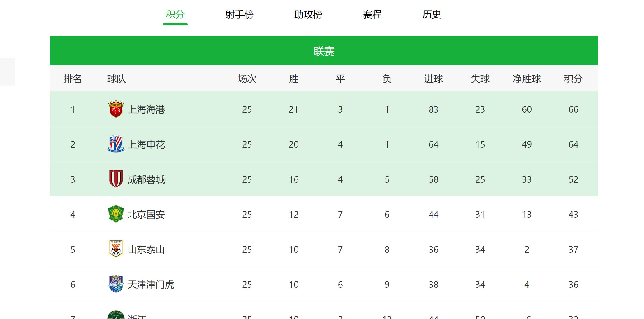Open the 北京国安 team name link

[x=146, y=215]
